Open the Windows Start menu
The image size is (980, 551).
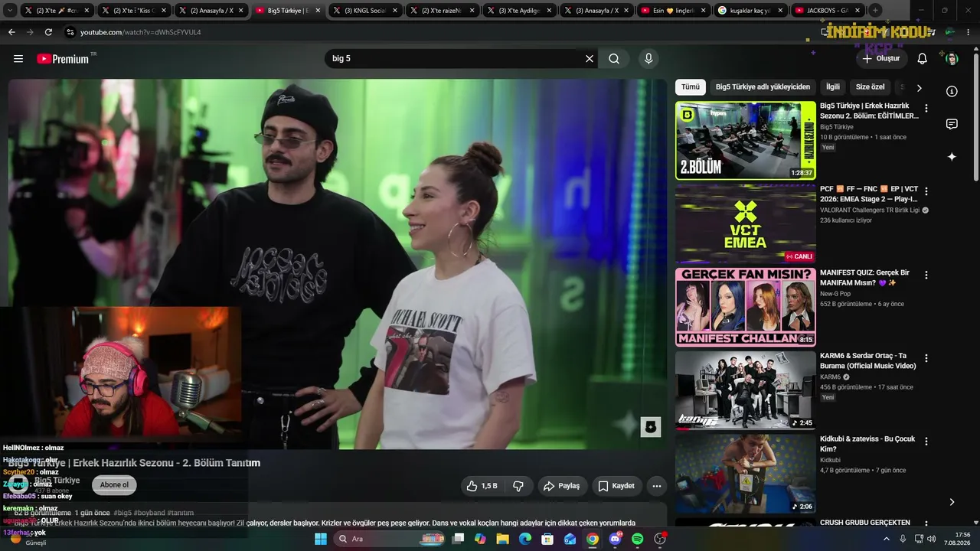[321, 539]
